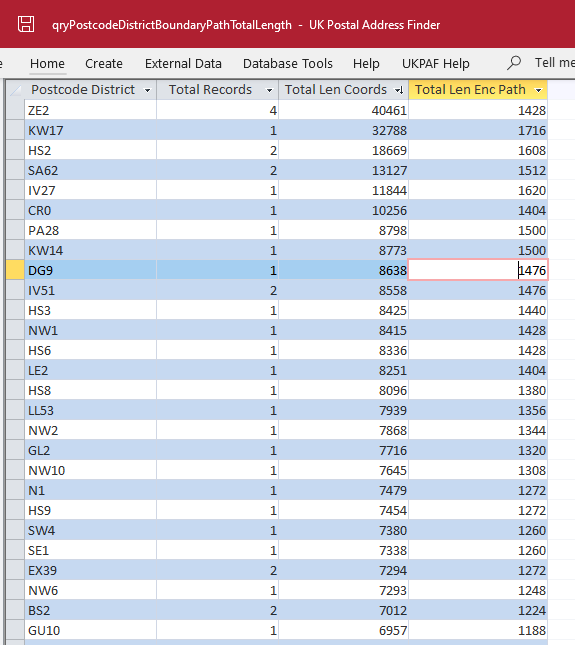Click the SA62 postcode cell
Viewport: 575px width, 645px height.
90,170
